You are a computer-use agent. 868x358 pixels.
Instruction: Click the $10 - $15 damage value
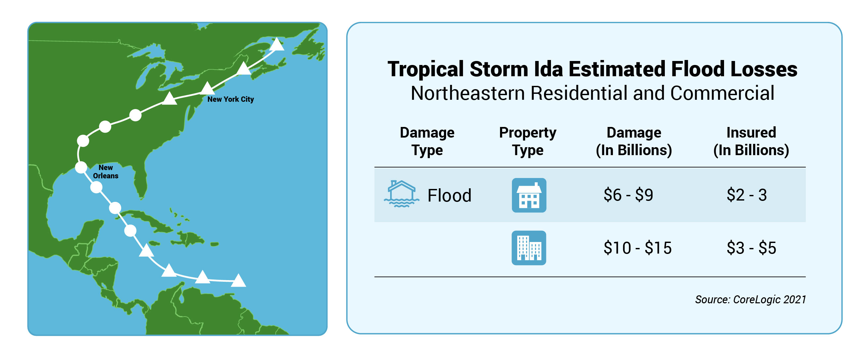[x=638, y=248]
